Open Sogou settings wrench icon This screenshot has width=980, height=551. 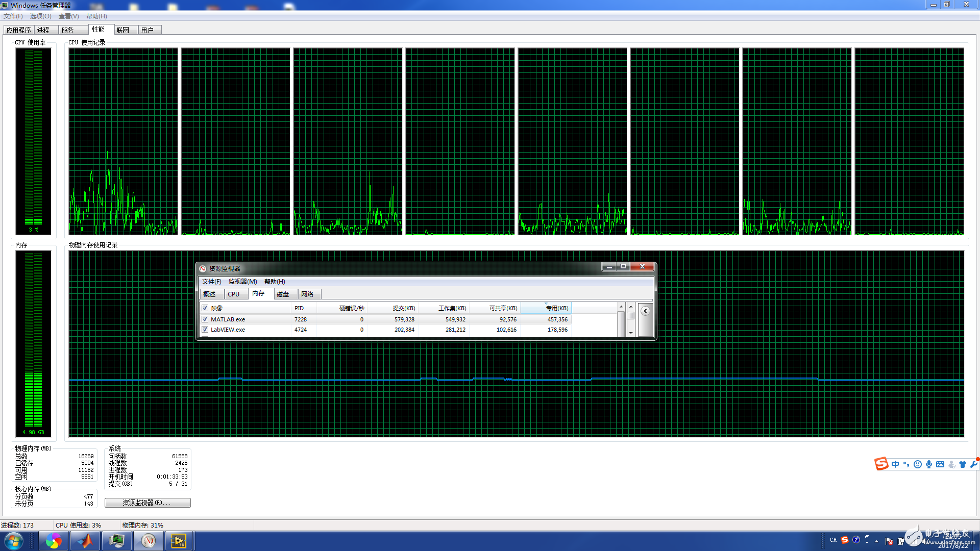(974, 464)
